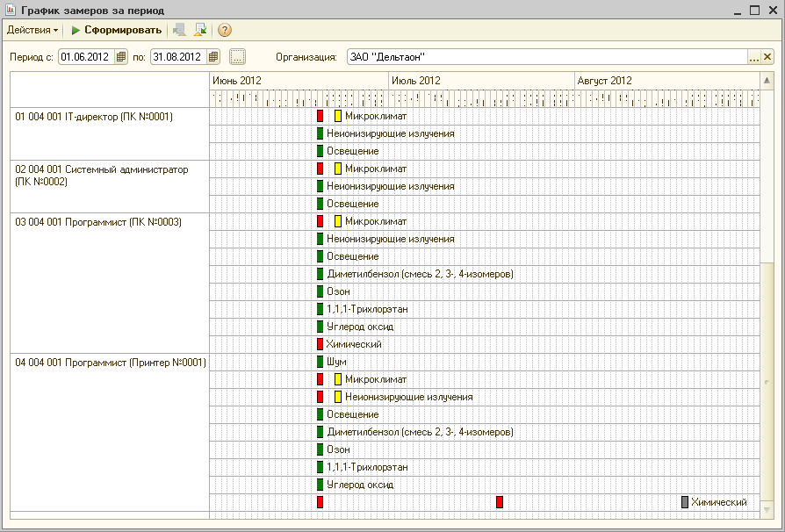785x532 pixels.
Task: Open the Действия dropdown menu
Action: coord(32,30)
